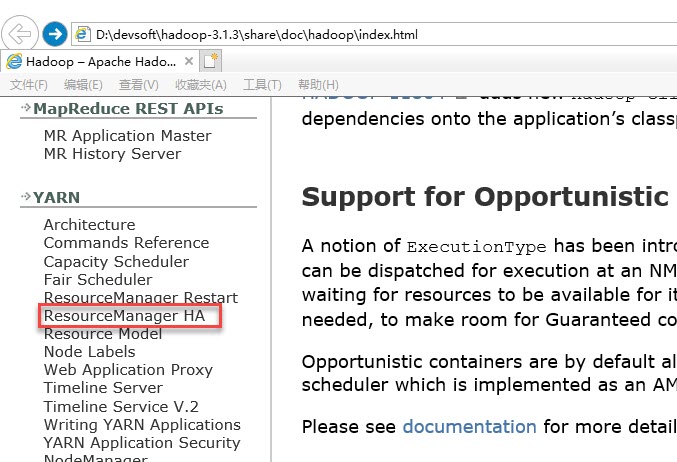The height and width of the screenshot is (462, 677).
Task: Click the YARN section heading
Action: (57, 198)
